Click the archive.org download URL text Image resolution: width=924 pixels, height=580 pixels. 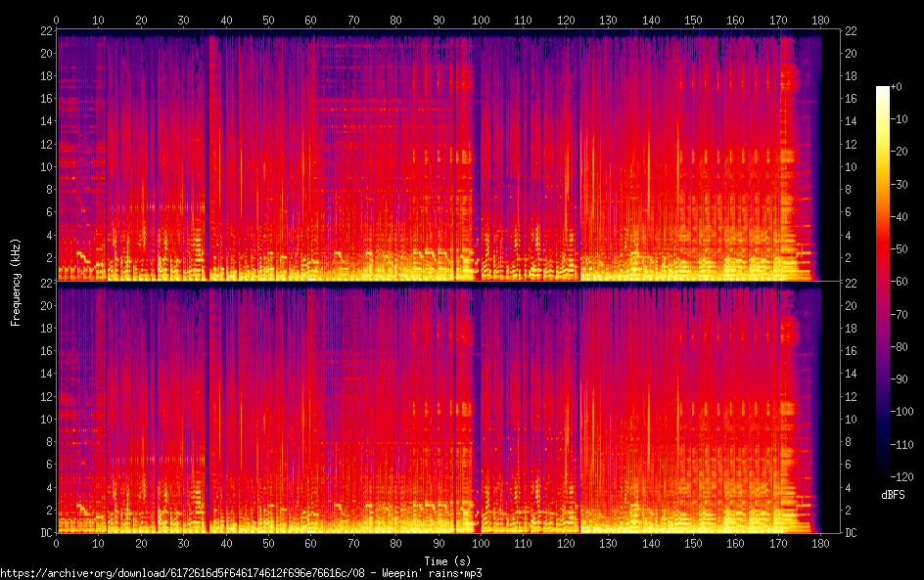pos(241,573)
